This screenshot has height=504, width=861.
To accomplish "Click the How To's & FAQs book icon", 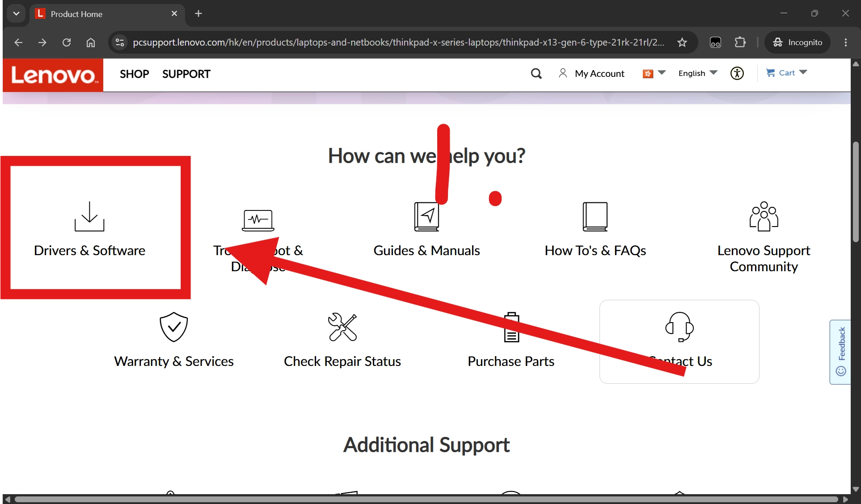I will pyautogui.click(x=595, y=217).
